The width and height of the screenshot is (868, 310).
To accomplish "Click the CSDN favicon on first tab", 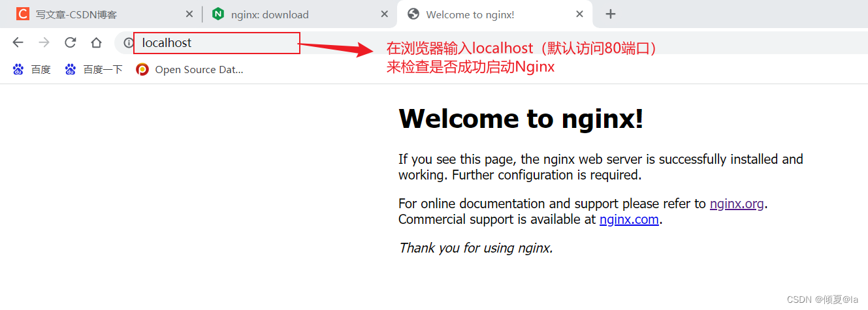I will coord(23,14).
